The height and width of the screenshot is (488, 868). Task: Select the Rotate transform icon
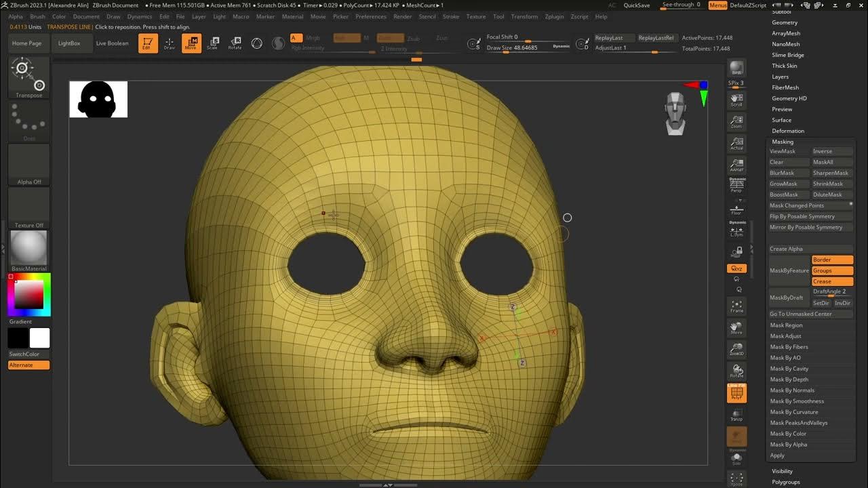[235, 43]
